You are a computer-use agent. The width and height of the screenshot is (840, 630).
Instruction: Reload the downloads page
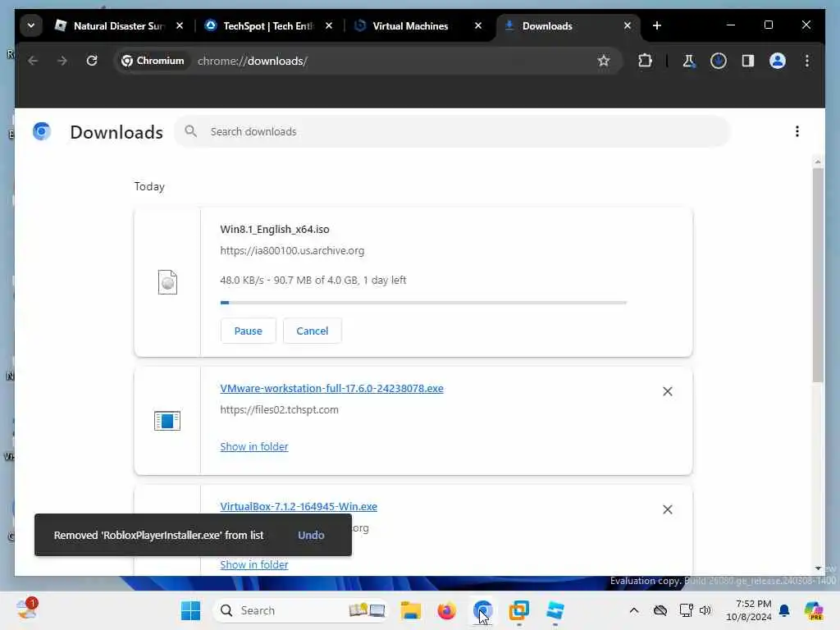click(92, 61)
